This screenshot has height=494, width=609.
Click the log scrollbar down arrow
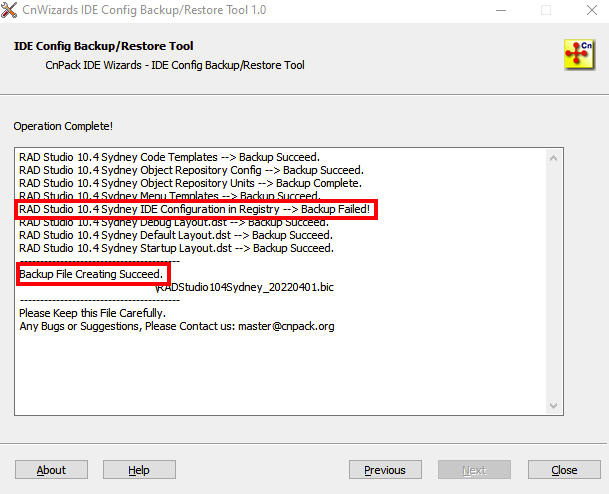[555, 405]
